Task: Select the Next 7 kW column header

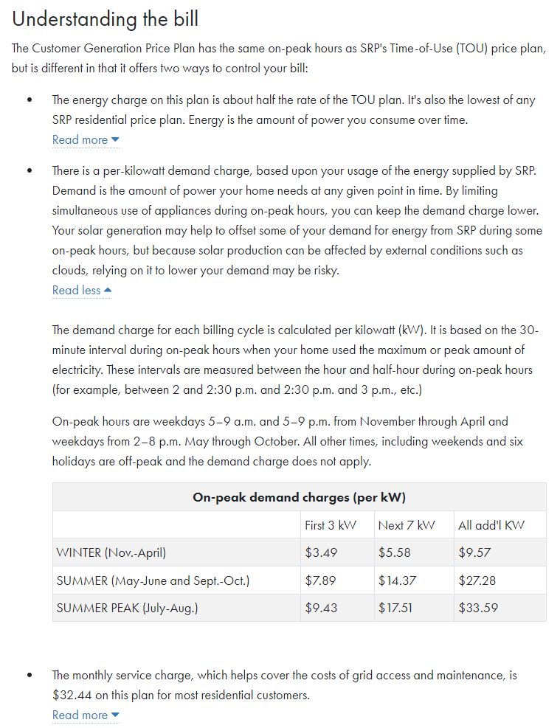Action: tap(407, 525)
